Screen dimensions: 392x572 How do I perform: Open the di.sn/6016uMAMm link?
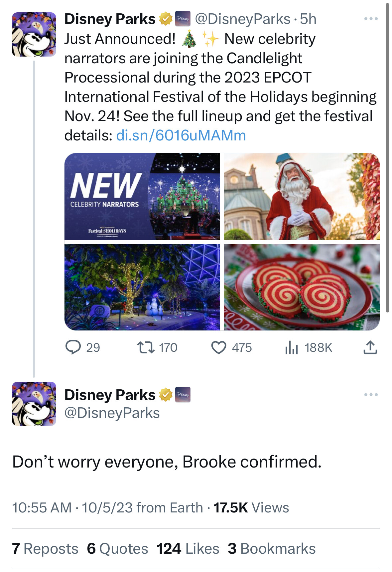pyautogui.click(x=181, y=135)
